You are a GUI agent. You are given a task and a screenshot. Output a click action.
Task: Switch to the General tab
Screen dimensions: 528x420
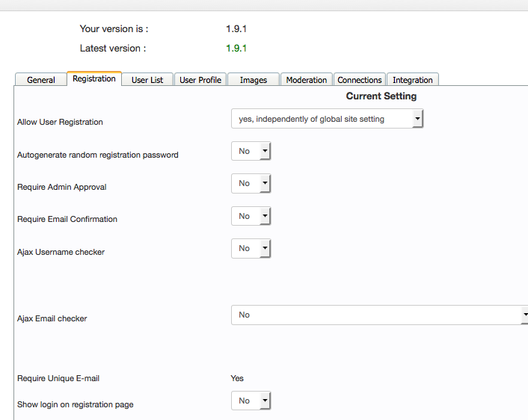click(41, 80)
